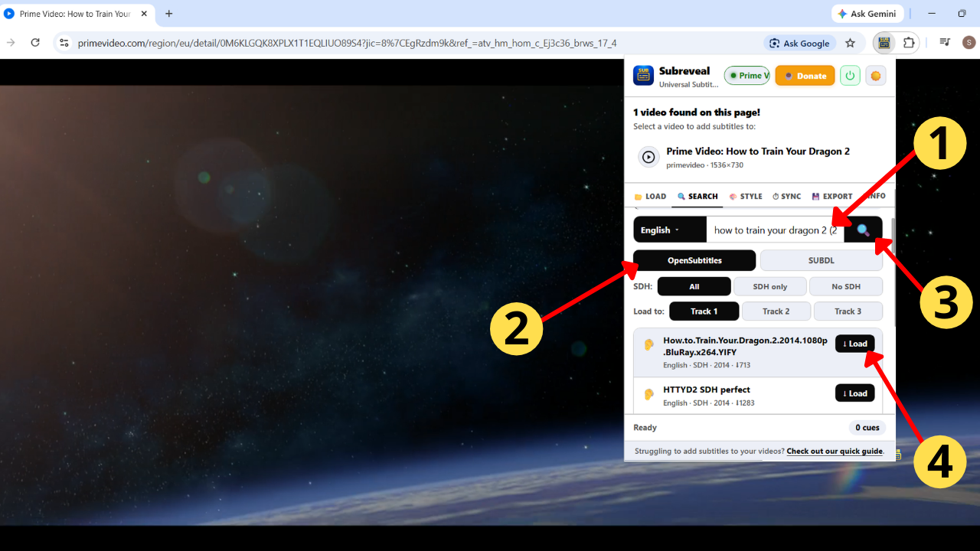Open the site information icon in address bar
Image resolution: width=980 pixels, height=551 pixels.
pyautogui.click(x=64, y=43)
